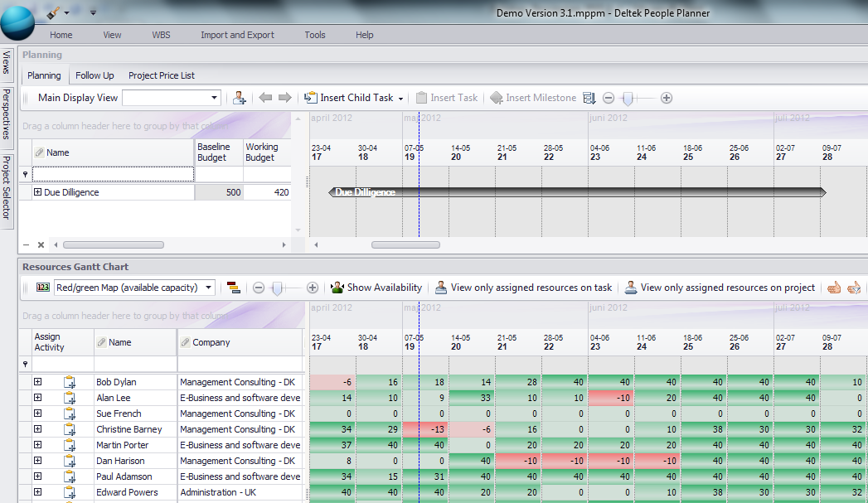Open the Red/green Map display mode dropdown
Viewport: 868px width, 503px height.
coord(208,288)
